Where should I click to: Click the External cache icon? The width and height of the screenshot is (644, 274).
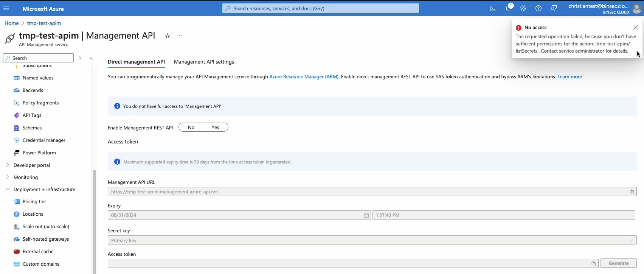pos(17,252)
